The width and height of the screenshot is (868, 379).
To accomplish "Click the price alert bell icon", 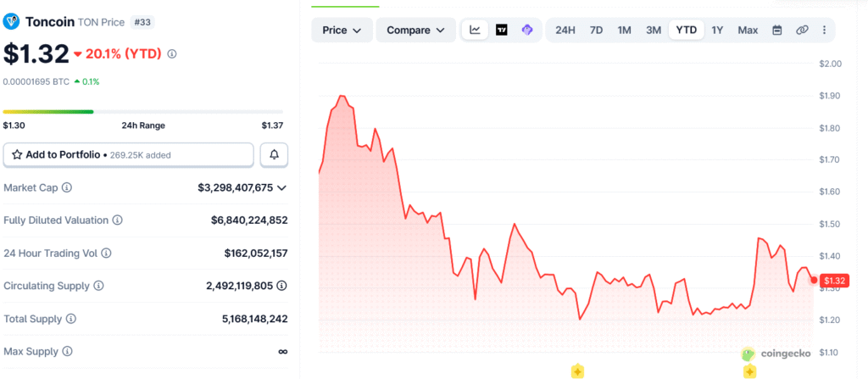I will click(274, 154).
